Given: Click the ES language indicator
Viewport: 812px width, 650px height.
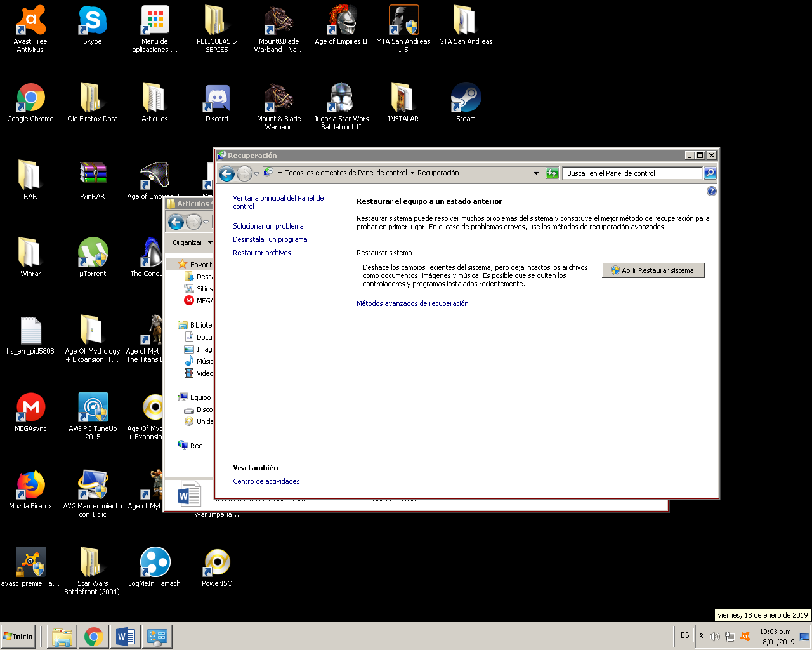Looking at the screenshot, I should 685,635.
